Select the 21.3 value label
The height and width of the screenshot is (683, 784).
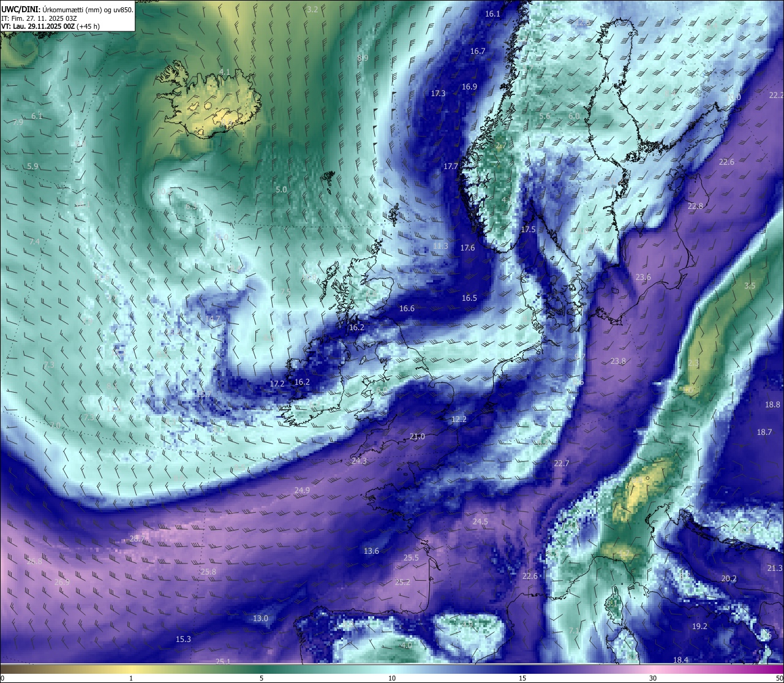[x=775, y=568]
